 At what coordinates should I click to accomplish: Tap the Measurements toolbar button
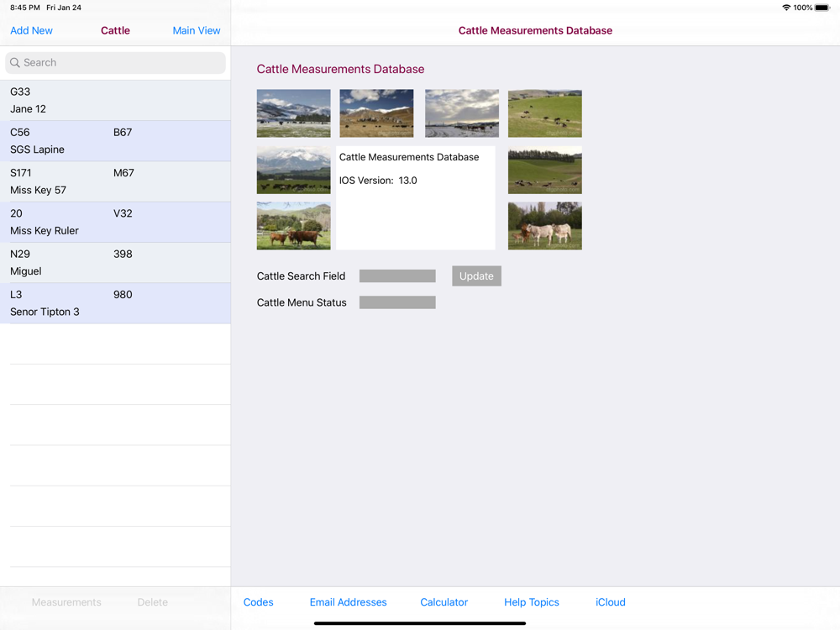coord(66,602)
